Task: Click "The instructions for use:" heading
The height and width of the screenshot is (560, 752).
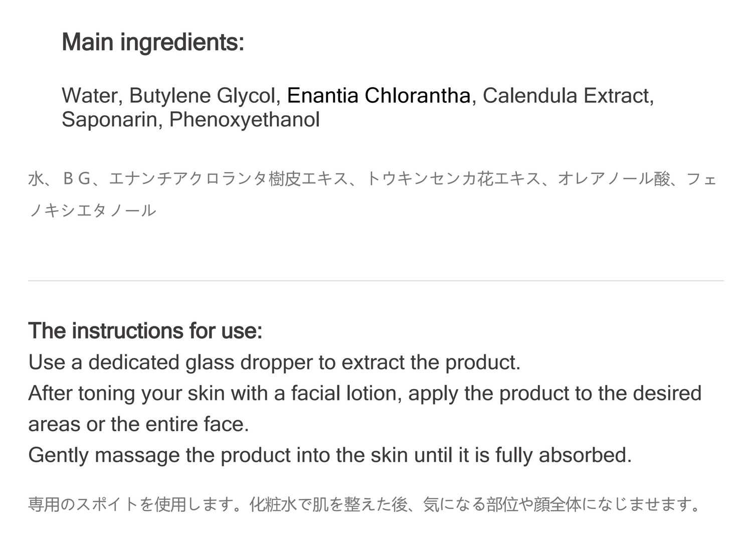Action: coord(145,331)
